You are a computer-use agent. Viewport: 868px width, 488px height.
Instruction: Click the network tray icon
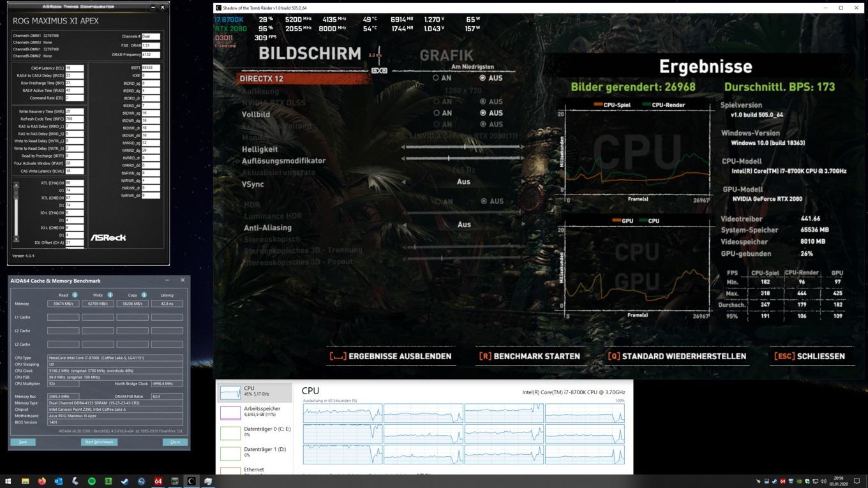tap(815, 481)
